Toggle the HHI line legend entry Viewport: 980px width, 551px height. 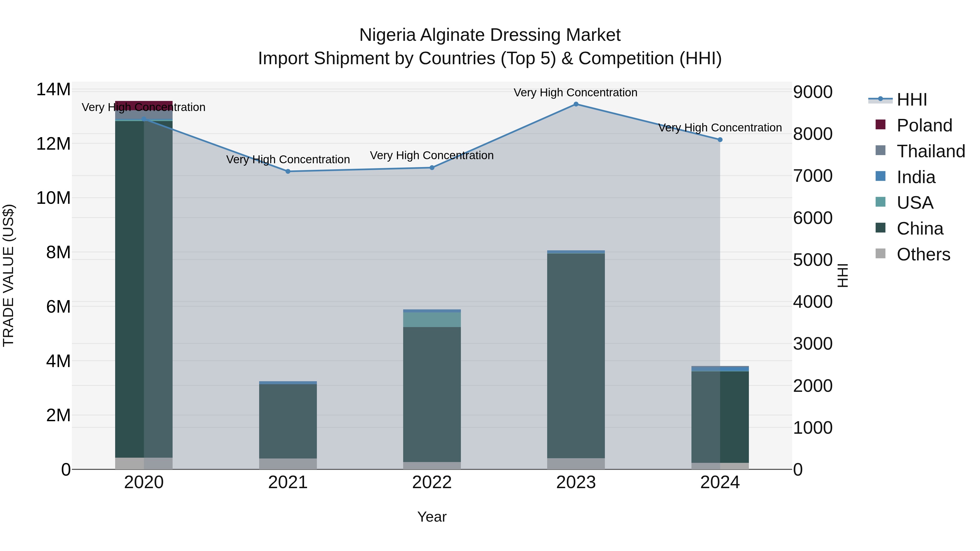(x=898, y=100)
